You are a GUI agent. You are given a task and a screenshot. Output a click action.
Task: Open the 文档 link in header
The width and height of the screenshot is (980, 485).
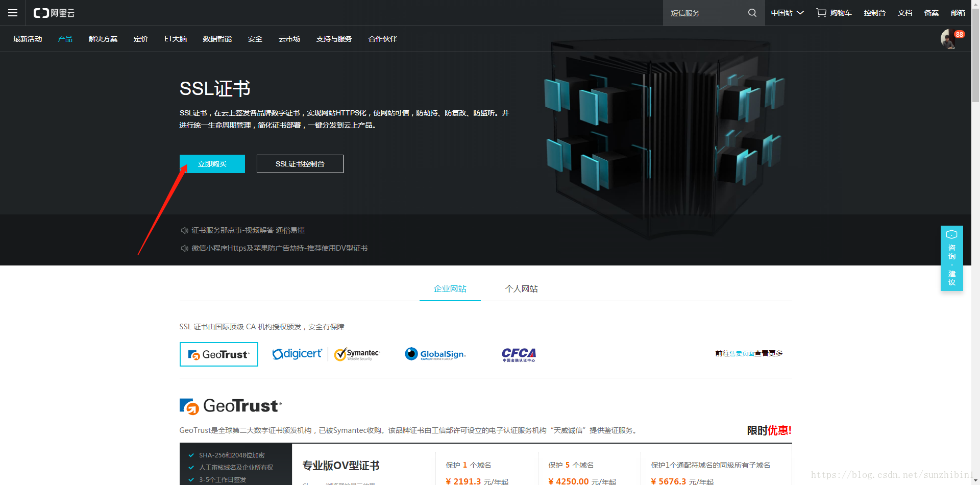pyautogui.click(x=905, y=13)
